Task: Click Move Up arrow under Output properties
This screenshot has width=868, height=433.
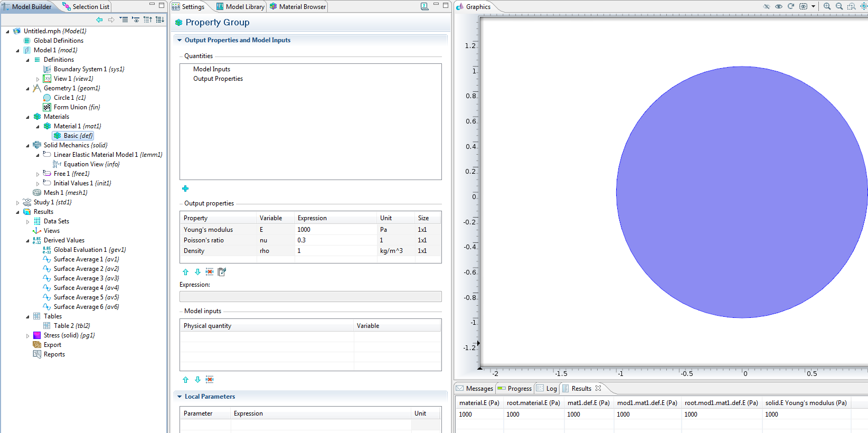Action: (185, 272)
